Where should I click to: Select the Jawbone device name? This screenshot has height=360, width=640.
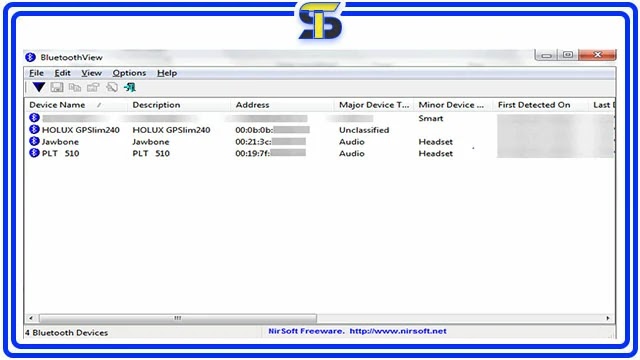coord(60,142)
